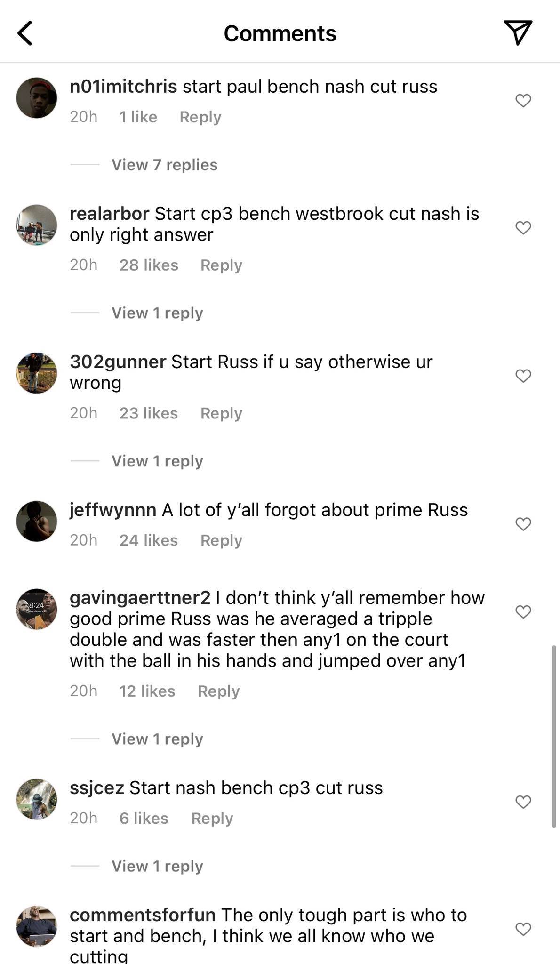Tap heart on jeffwynnn's comment
The image size is (560, 964).
click(523, 523)
